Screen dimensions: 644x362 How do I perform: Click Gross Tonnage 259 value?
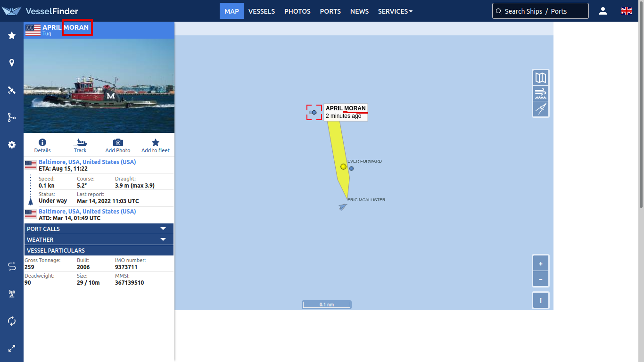tap(29, 267)
